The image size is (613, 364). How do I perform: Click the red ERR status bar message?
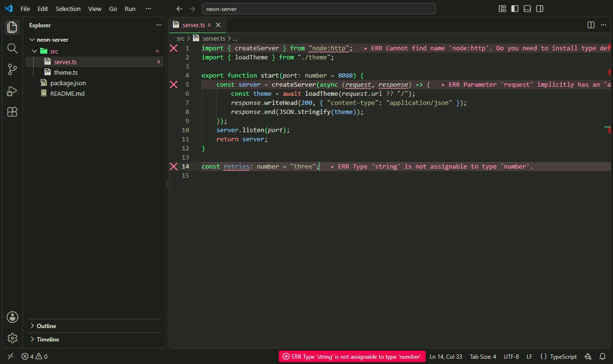click(352, 356)
